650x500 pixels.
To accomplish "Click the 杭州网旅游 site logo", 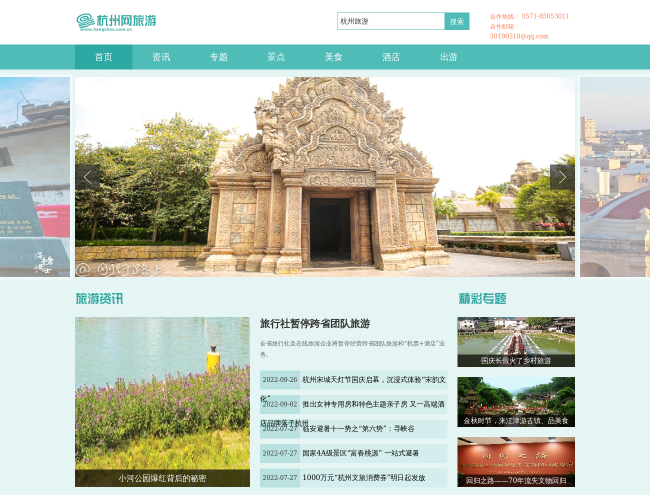I will [116, 21].
